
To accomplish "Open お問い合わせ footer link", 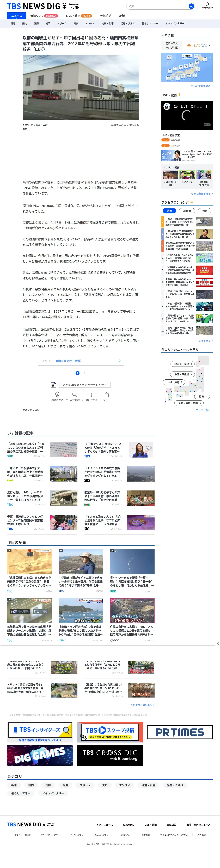I will tap(126, 835).
